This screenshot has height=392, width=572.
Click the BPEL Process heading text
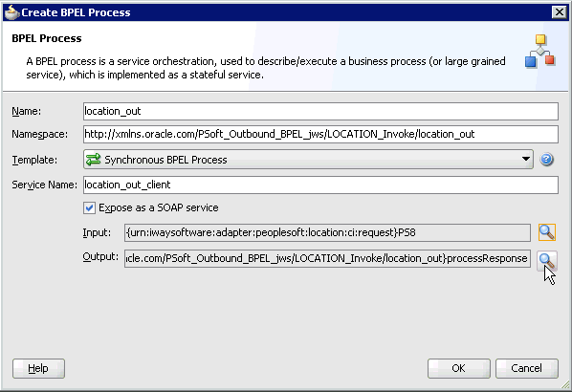(47, 38)
